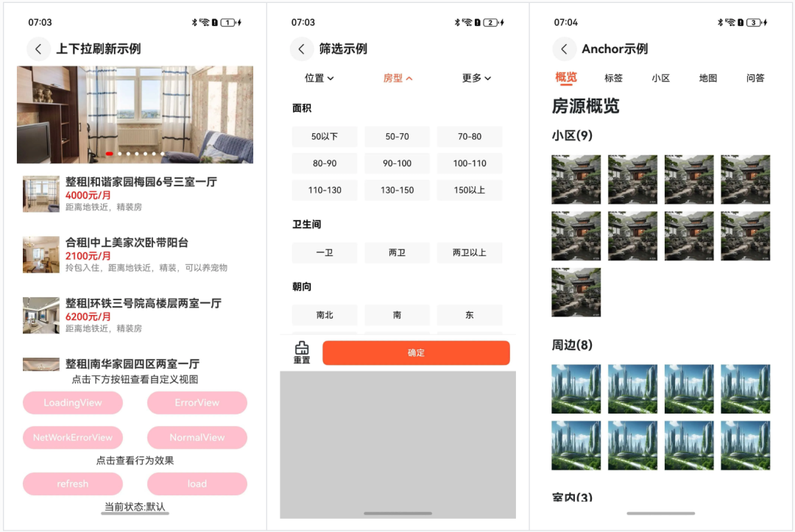Tap thumbnail of 2100元/月 listing
Screen dimensions: 795x532
click(x=41, y=255)
